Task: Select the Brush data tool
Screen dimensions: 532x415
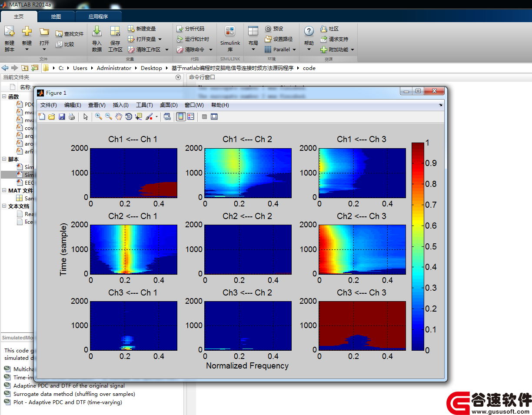Action: point(149,116)
